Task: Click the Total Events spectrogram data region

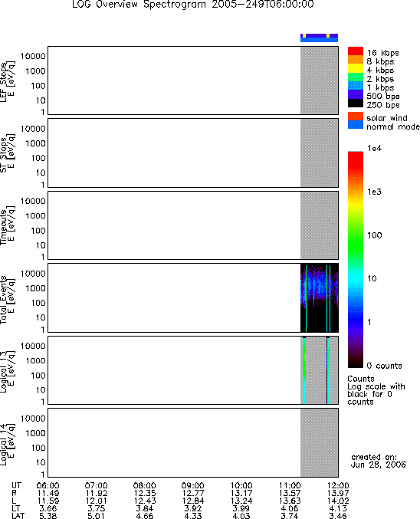Action: pos(320,297)
